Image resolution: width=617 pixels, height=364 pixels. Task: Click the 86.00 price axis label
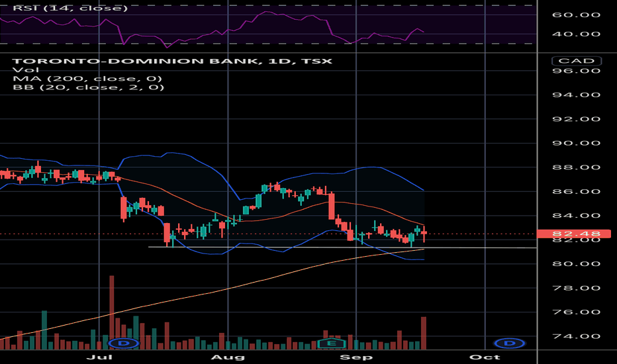pos(577,192)
